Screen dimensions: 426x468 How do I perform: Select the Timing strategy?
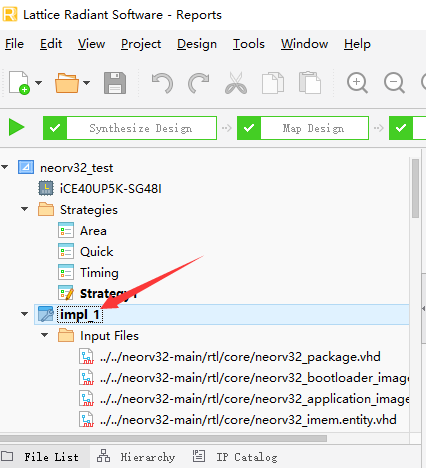(99, 273)
